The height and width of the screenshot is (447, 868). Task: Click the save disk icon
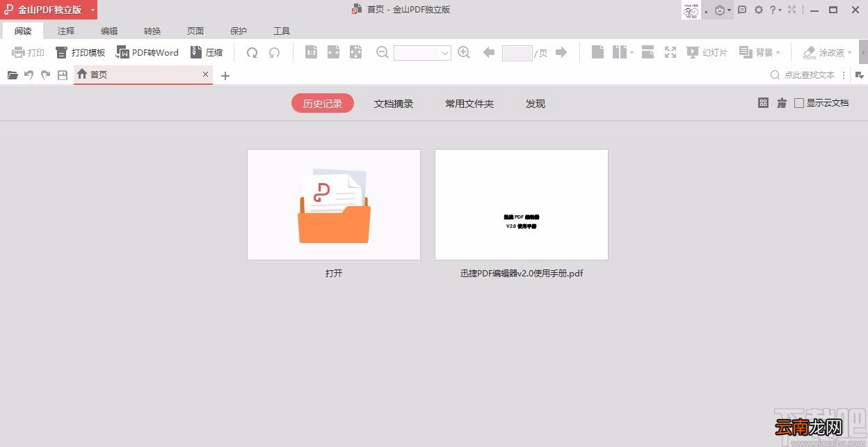63,75
